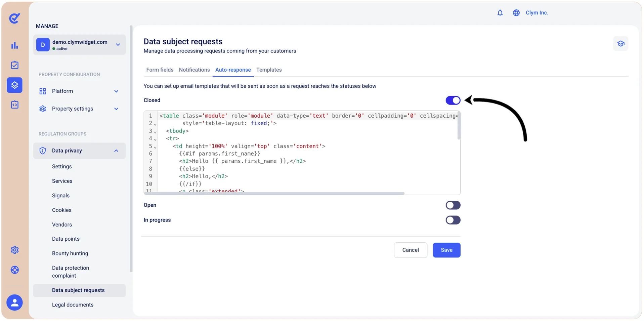Switch to the Form fields tab
The width and height of the screenshot is (644, 321).
pyautogui.click(x=160, y=70)
